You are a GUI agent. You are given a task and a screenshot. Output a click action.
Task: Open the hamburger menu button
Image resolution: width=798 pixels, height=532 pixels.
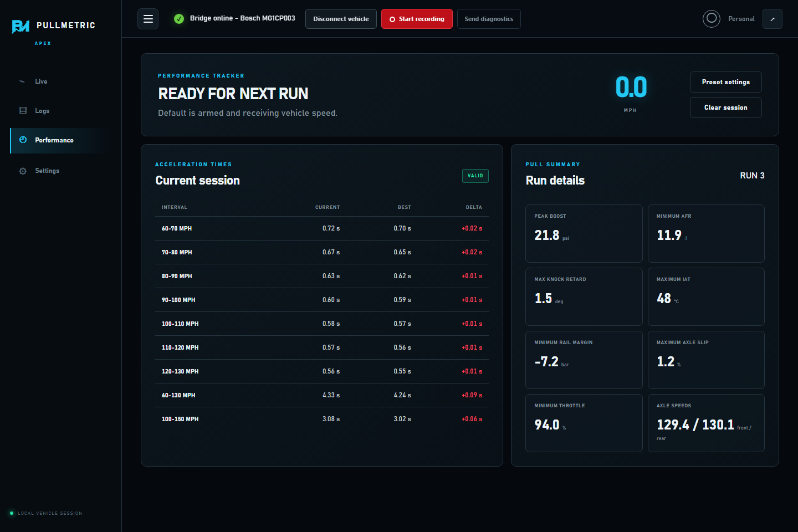[x=148, y=19]
